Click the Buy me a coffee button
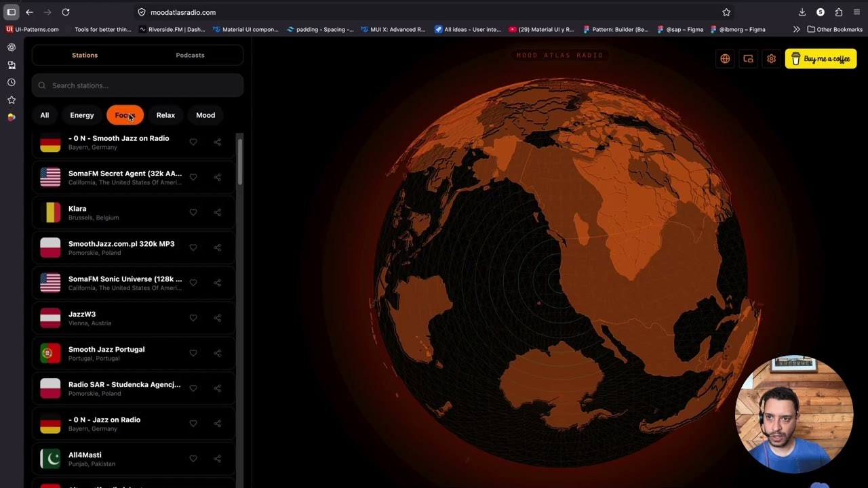This screenshot has height=488, width=868. [x=821, y=59]
